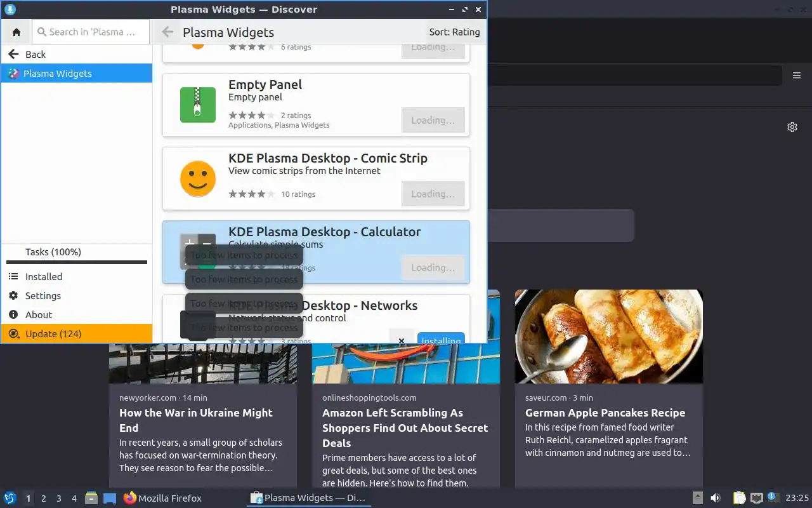Go back using the Discover header arrow
Image resolution: width=812 pixels, height=508 pixels.
pos(167,32)
